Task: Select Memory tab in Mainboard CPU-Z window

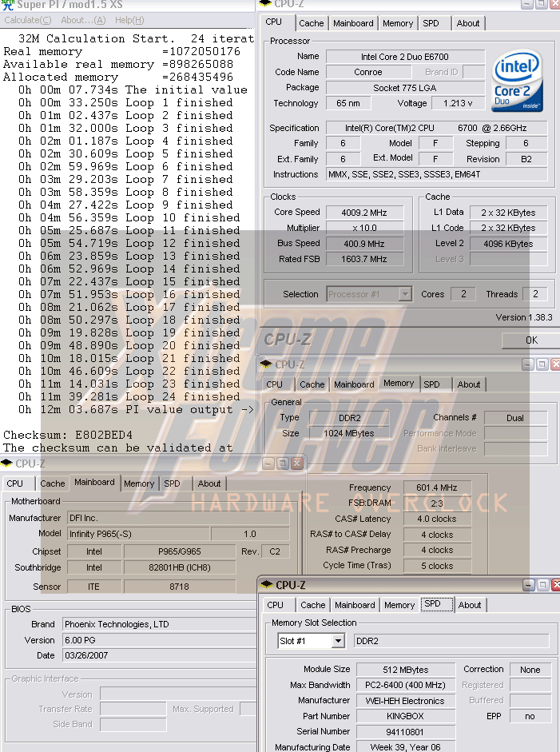Action: [x=139, y=483]
